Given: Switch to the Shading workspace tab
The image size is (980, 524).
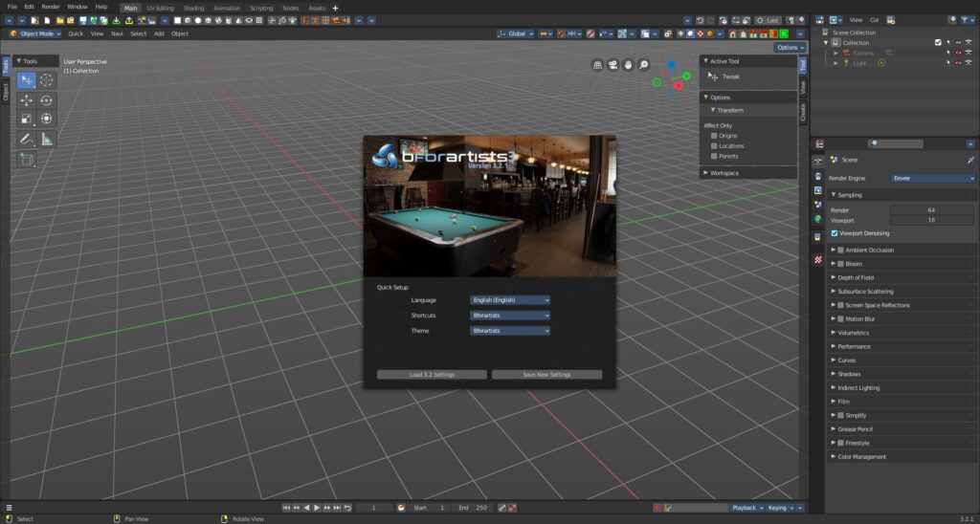Looking at the screenshot, I should pyautogui.click(x=193, y=8).
